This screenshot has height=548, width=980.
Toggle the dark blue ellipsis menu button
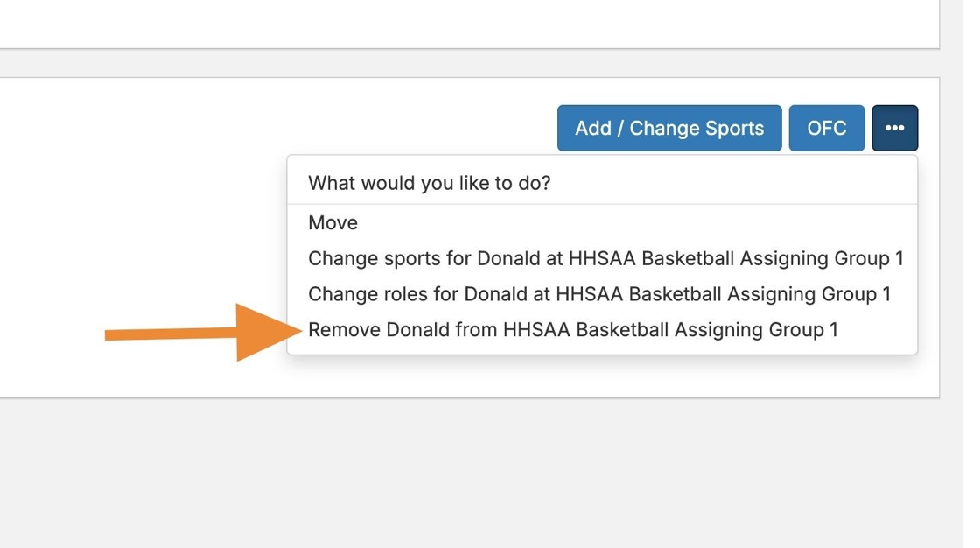(894, 128)
